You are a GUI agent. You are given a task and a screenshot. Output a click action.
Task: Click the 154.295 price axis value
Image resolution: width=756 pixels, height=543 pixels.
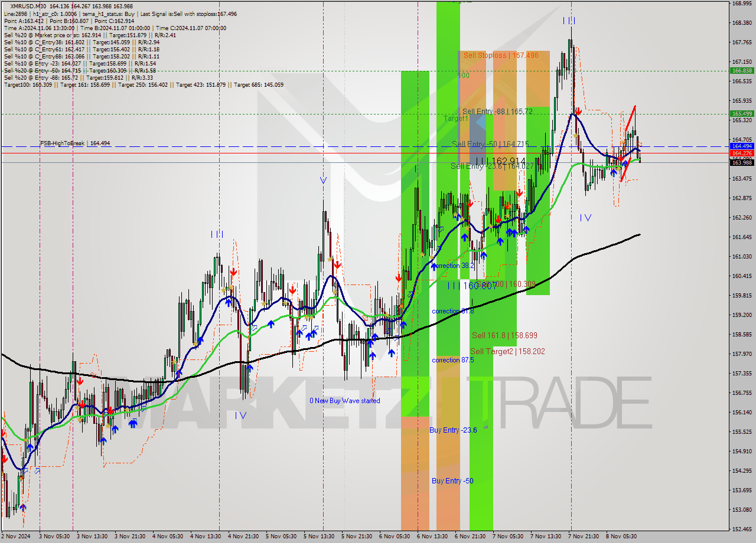(742, 470)
